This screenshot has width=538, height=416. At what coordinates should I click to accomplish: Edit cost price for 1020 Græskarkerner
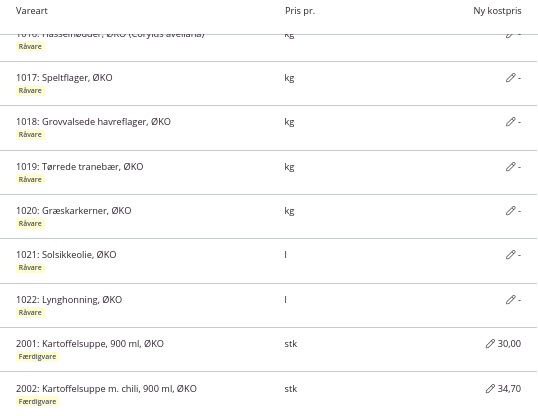point(510,211)
